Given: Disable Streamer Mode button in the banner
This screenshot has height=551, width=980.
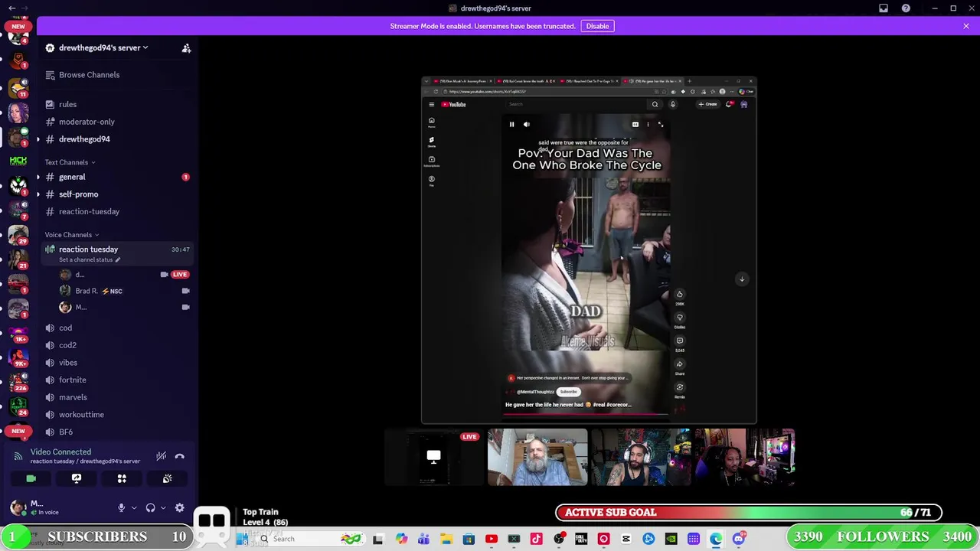Looking at the screenshot, I should point(597,26).
